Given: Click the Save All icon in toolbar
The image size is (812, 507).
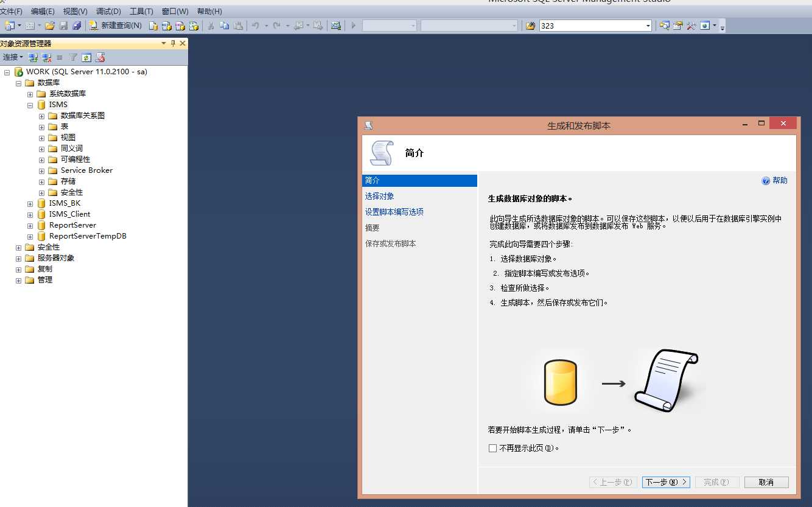Looking at the screenshot, I should click(x=77, y=26).
